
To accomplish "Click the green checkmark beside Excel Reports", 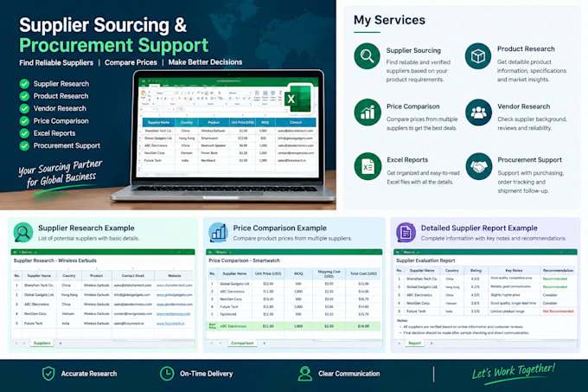I will coord(24,133).
